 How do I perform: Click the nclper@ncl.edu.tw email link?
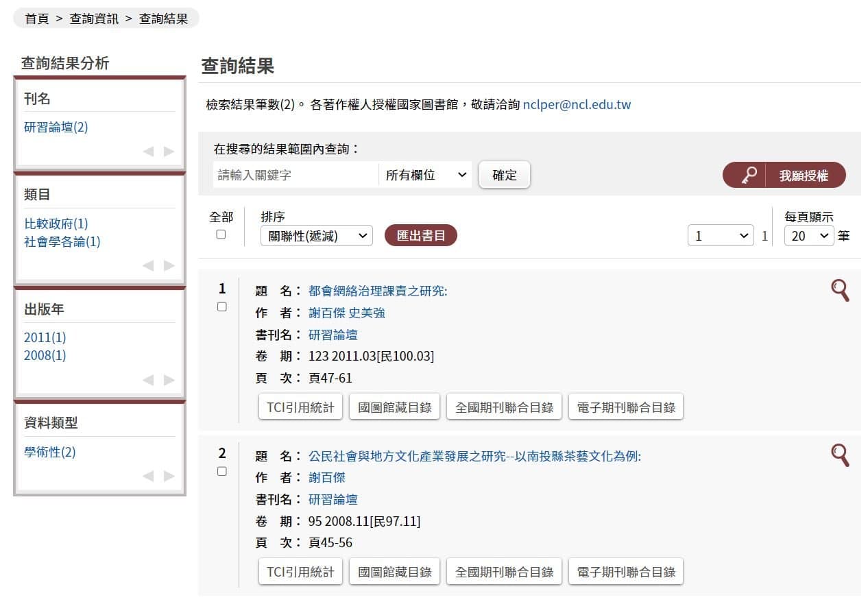(577, 105)
